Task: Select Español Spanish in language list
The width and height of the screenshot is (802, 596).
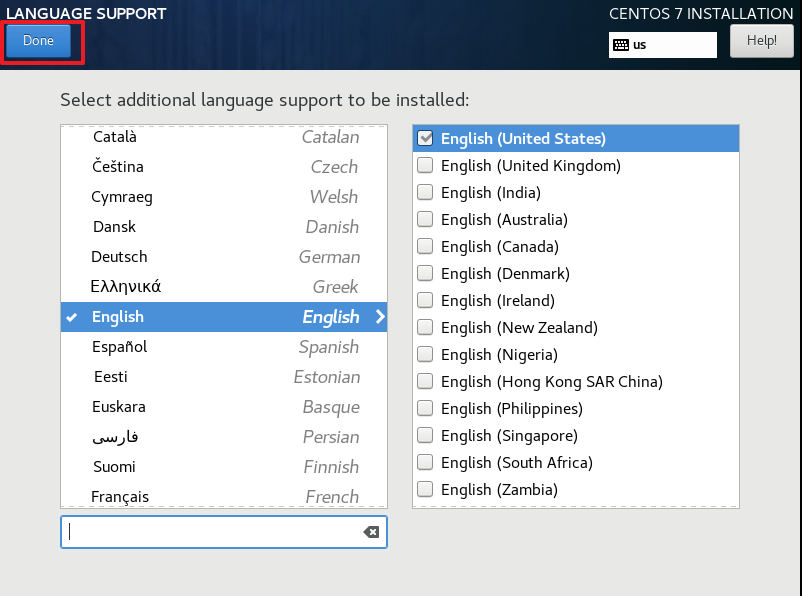Action: (224, 347)
